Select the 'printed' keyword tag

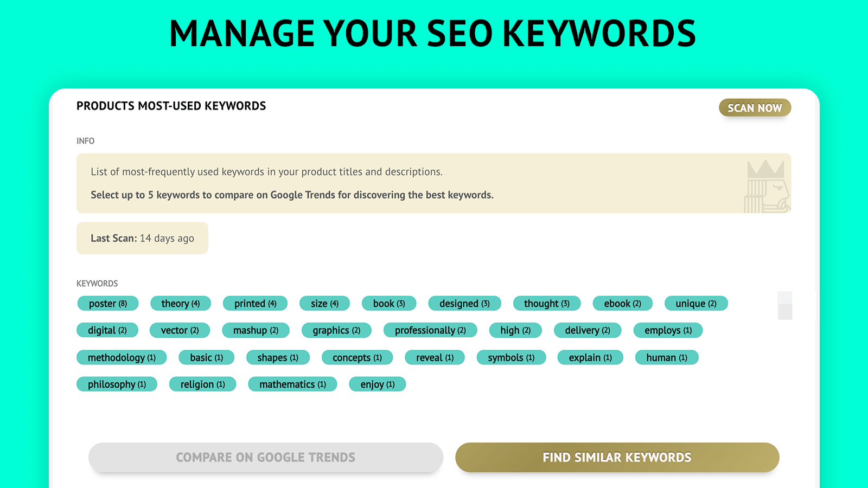click(x=255, y=304)
